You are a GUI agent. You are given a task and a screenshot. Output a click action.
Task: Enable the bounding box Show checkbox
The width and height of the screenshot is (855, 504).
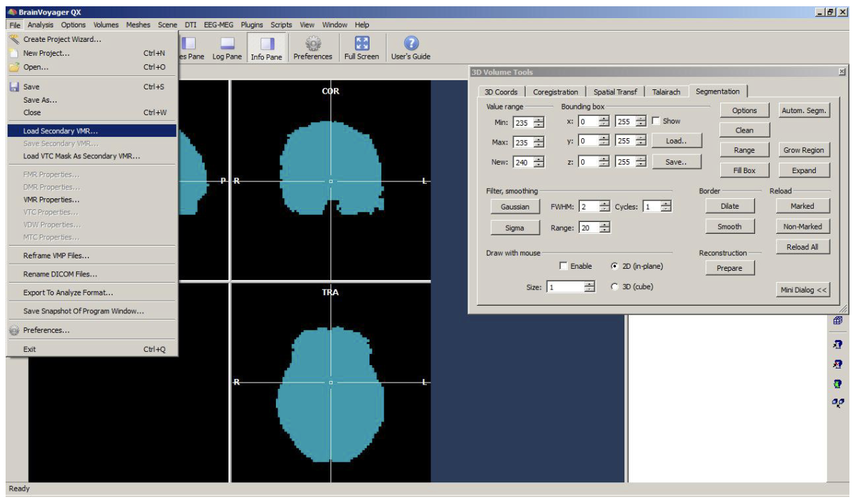[655, 121]
